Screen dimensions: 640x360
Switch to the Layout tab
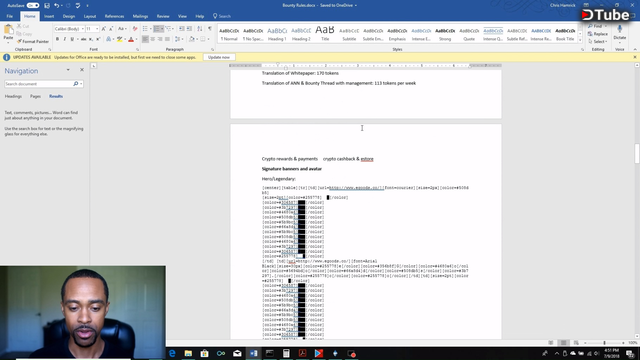(x=90, y=16)
